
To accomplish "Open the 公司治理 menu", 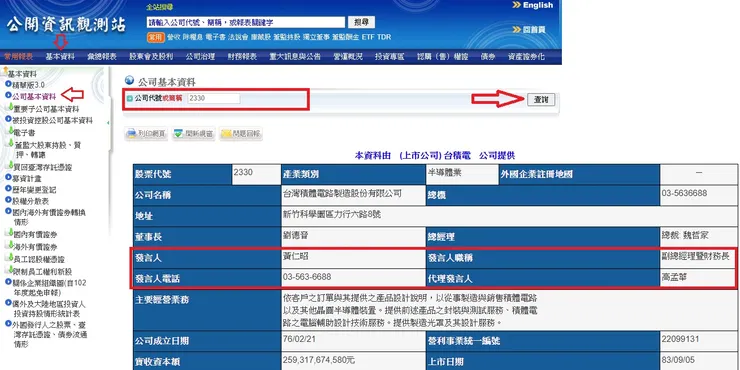I will pyautogui.click(x=200, y=57).
